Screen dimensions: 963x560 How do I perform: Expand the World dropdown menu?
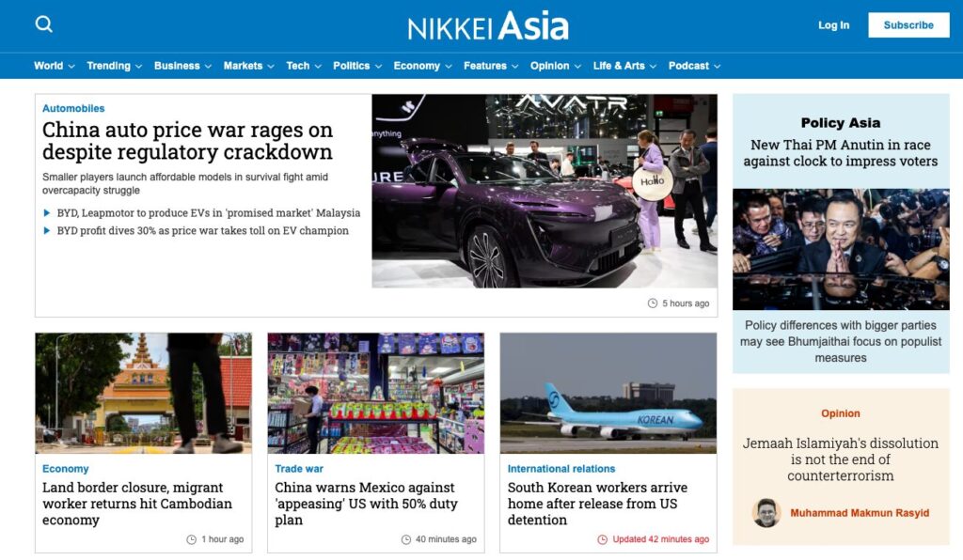(55, 66)
